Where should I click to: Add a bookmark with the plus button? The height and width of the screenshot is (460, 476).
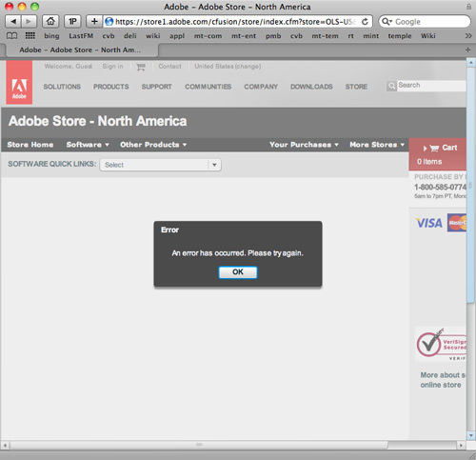click(94, 21)
